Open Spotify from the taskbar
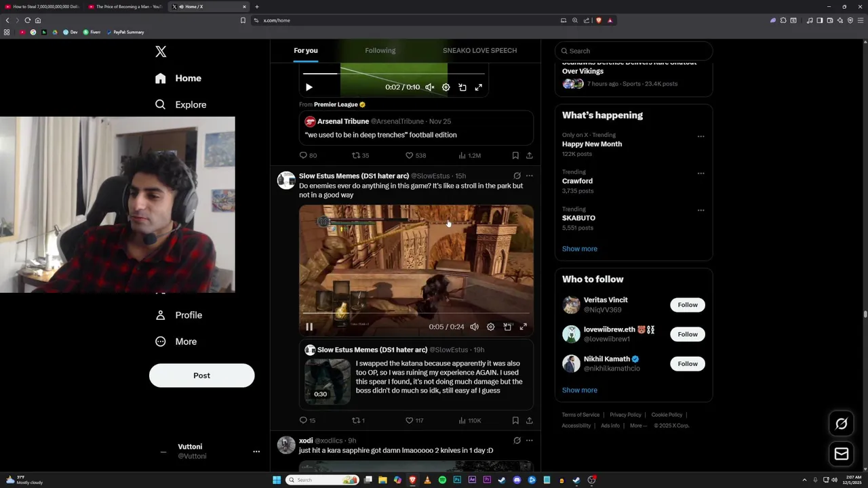 click(x=442, y=480)
